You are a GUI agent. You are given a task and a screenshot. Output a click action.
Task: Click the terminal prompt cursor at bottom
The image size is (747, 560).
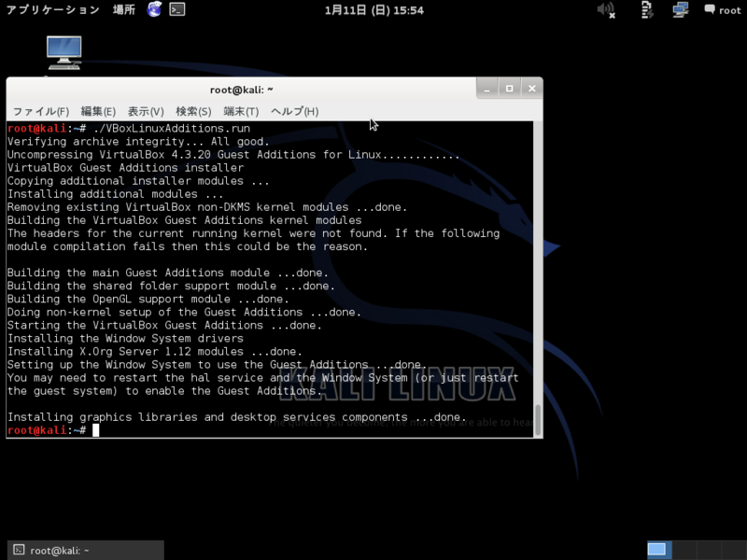pyautogui.click(x=96, y=430)
